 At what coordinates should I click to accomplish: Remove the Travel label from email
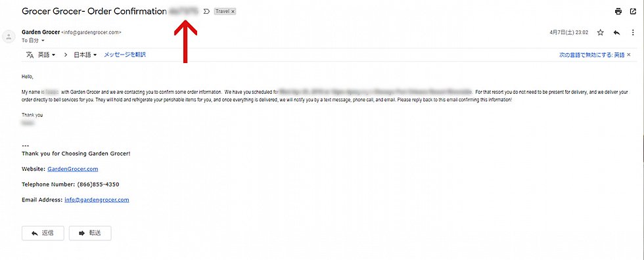coord(233,11)
